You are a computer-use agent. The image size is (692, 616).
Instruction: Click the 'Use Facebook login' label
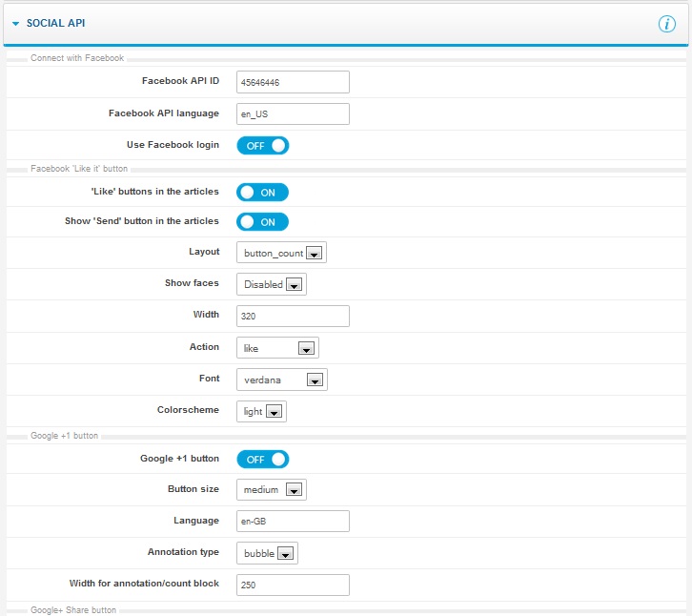click(173, 145)
